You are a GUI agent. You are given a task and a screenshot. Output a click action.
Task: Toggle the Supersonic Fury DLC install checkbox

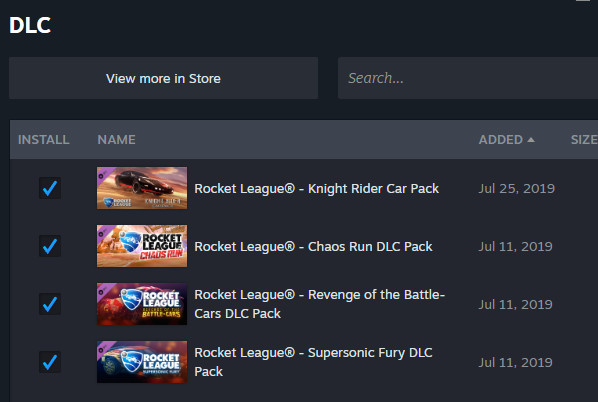click(50, 362)
